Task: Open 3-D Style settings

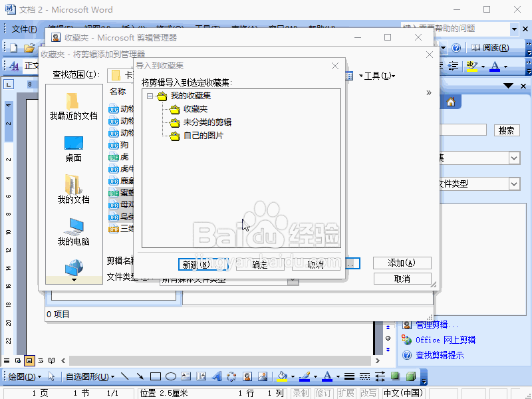Action: [x=411, y=376]
